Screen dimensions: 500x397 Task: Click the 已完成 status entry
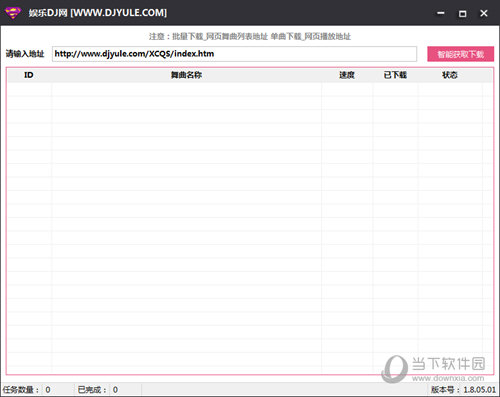pyautogui.click(x=98, y=389)
